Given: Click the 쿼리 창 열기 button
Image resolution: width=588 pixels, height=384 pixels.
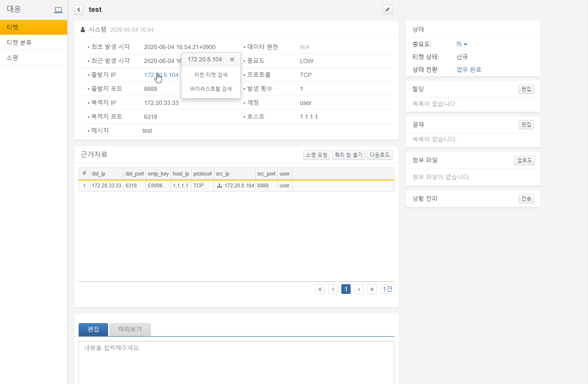Looking at the screenshot, I should (x=348, y=155).
